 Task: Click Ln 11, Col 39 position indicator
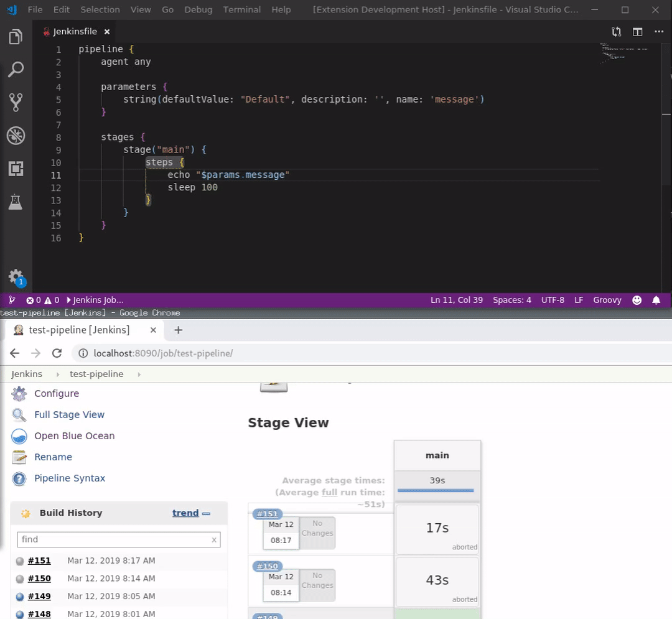pos(457,300)
